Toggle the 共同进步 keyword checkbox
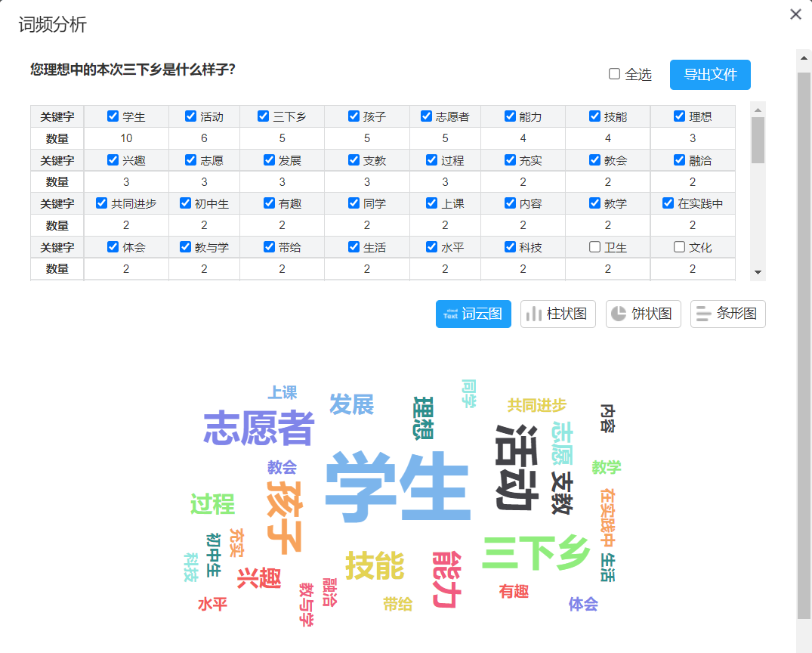This screenshot has width=812, height=653. pyautogui.click(x=103, y=203)
